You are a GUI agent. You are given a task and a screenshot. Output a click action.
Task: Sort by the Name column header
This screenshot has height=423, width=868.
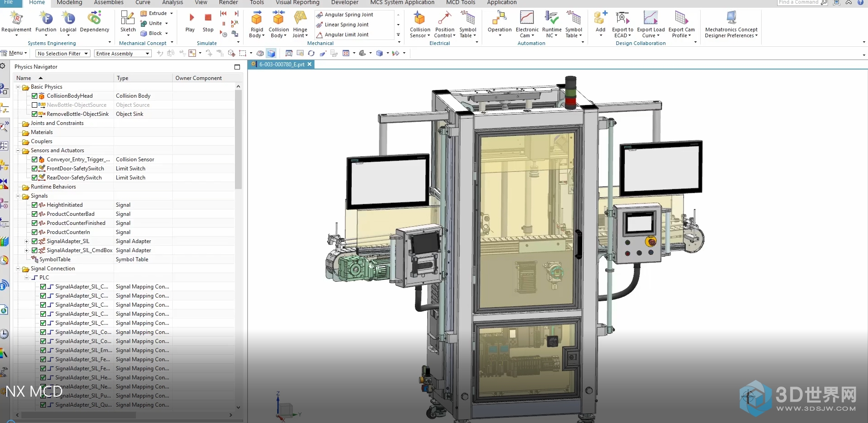63,78
